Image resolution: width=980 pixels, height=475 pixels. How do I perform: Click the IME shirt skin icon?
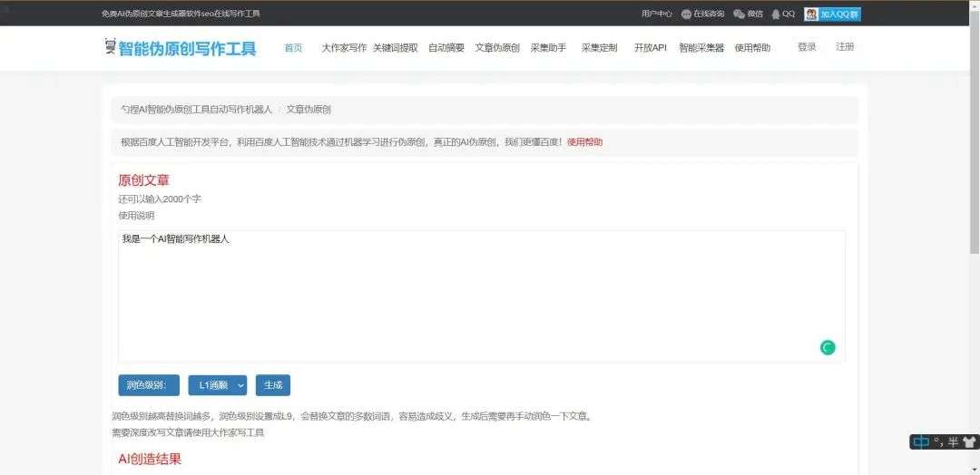[x=969, y=442]
